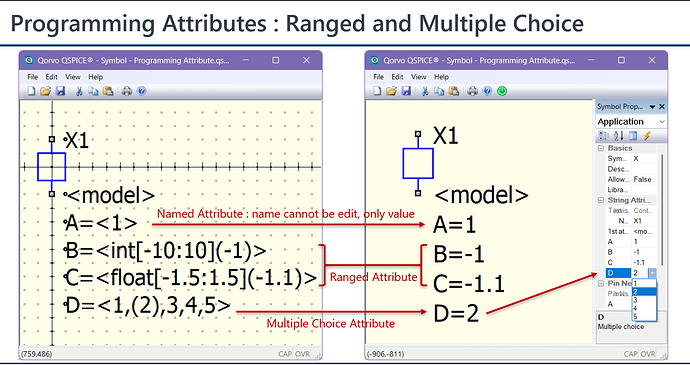690x365 pixels.
Task: Collapse the String Attributes section
Action: click(x=601, y=200)
